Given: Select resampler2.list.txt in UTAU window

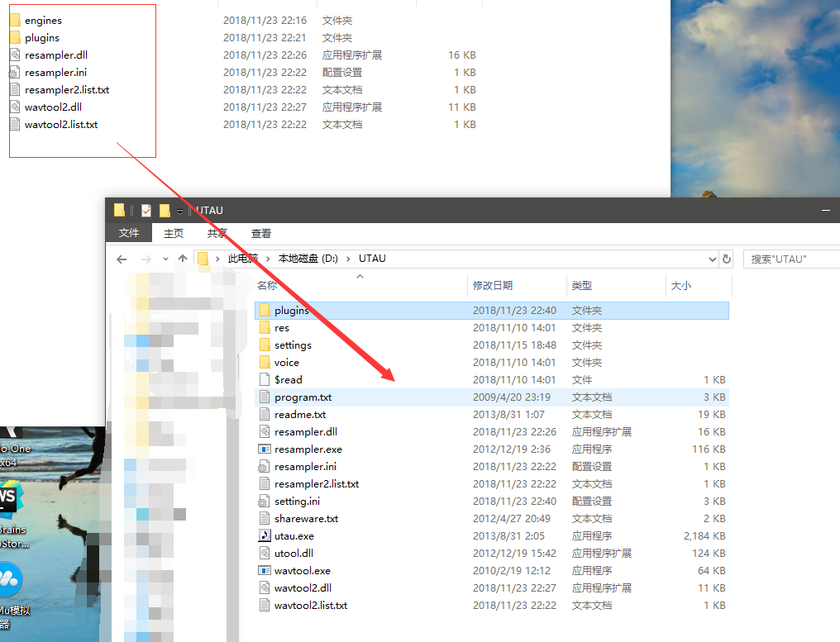Looking at the screenshot, I should (317, 484).
